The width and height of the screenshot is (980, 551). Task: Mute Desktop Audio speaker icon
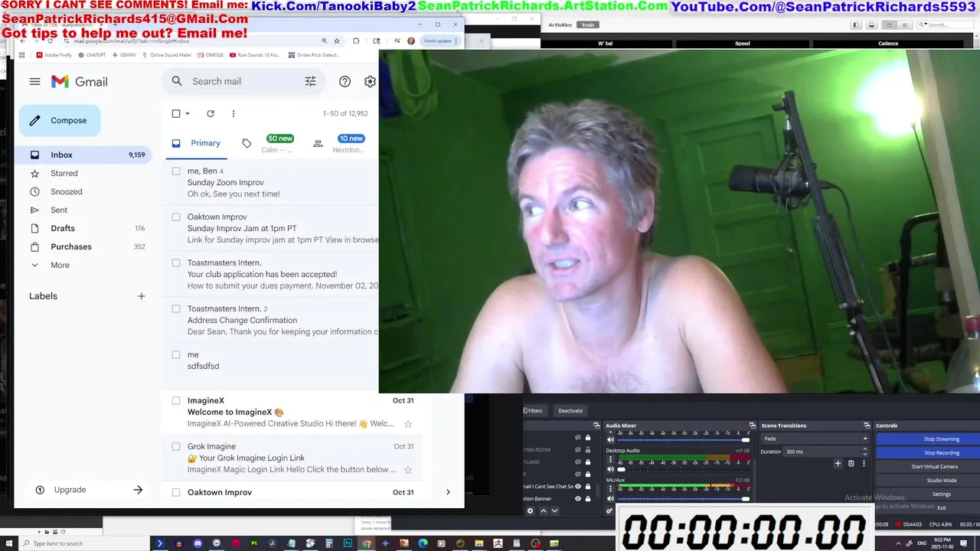pyautogui.click(x=610, y=469)
